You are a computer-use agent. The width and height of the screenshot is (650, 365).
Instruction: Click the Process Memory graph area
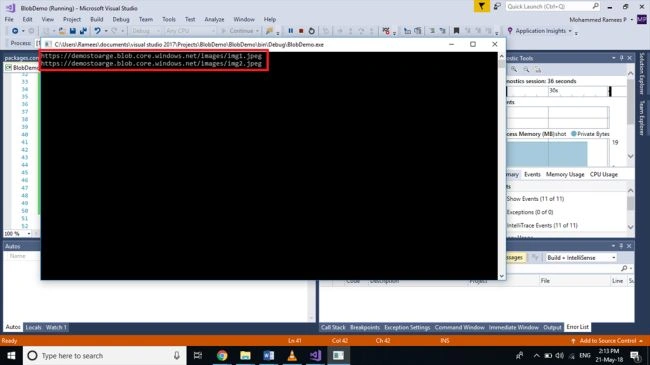[x=558, y=153]
